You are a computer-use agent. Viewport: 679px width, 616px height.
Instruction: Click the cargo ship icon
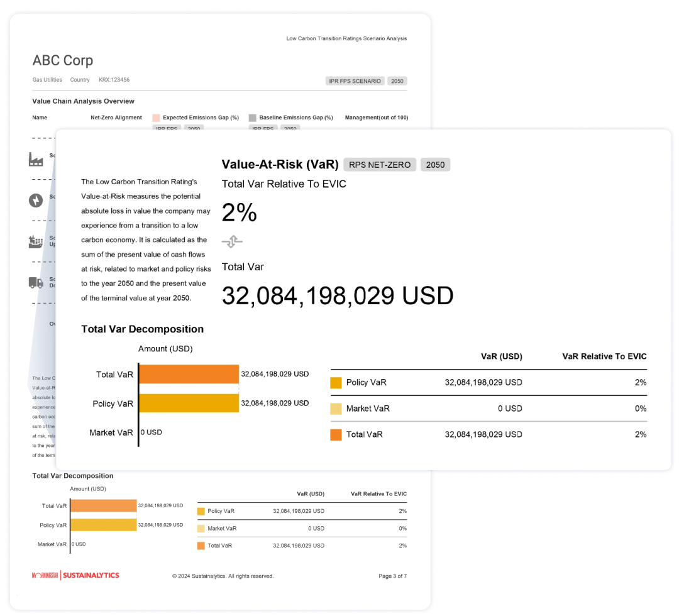point(36,241)
